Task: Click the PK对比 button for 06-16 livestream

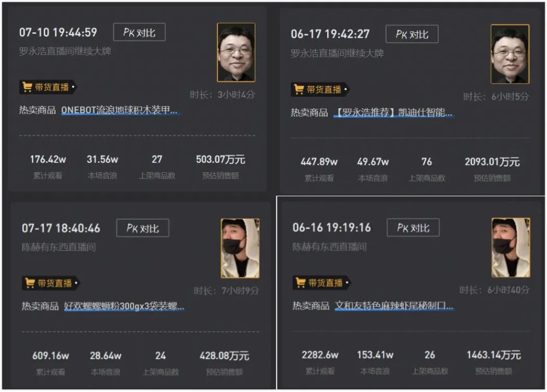Action: click(x=413, y=227)
